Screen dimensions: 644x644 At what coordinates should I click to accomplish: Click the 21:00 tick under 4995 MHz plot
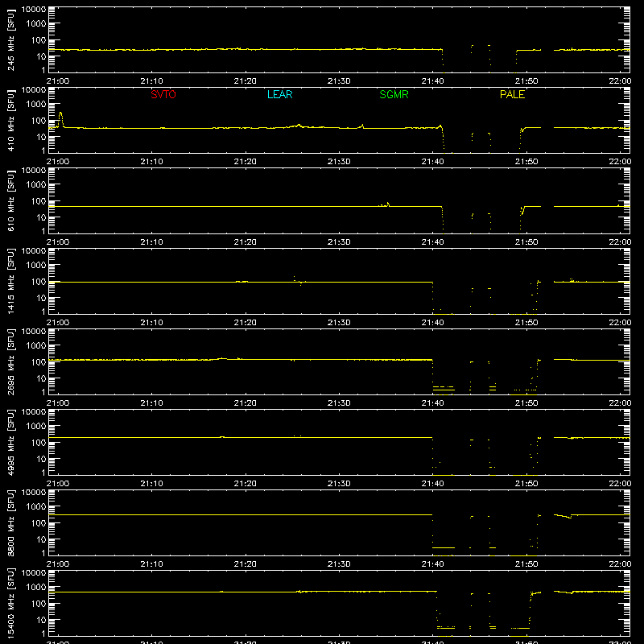58,484
